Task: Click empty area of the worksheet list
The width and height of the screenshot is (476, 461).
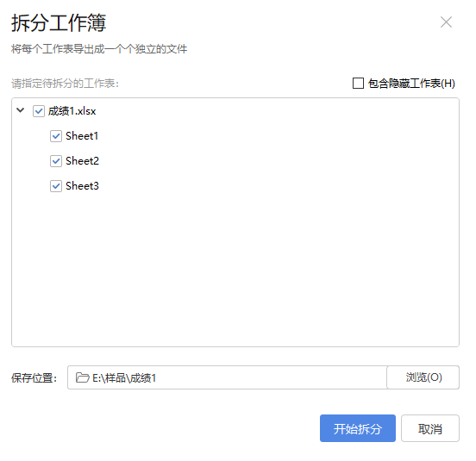Action: click(x=235, y=267)
